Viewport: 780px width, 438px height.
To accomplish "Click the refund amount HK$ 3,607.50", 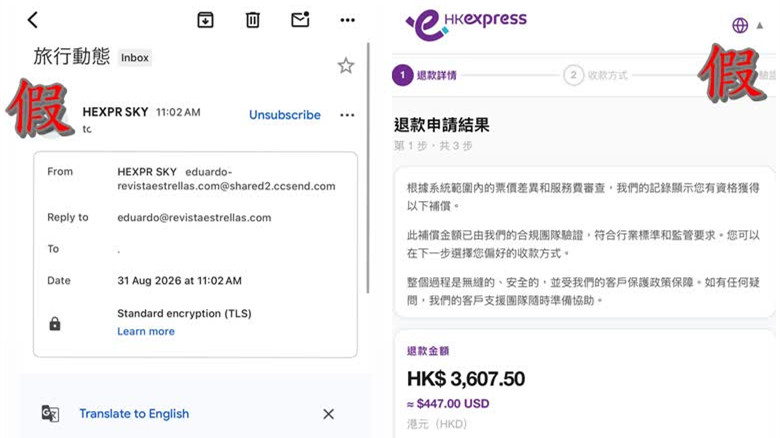I will [x=466, y=379].
